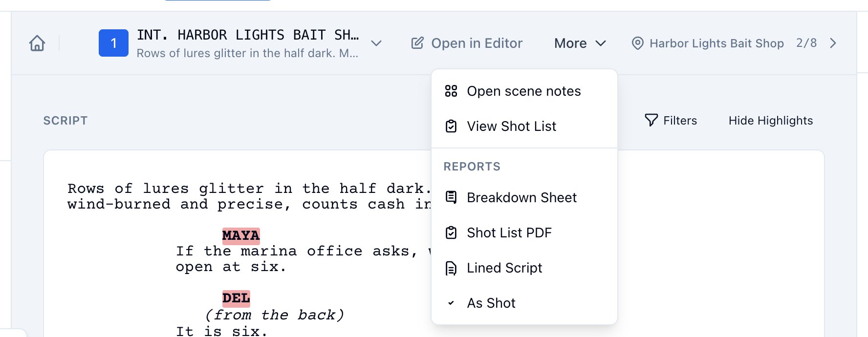Viewport: 868px width, 337px height.
Task: Select Open scene notes menu item
Action: click(x=524, y=91)
